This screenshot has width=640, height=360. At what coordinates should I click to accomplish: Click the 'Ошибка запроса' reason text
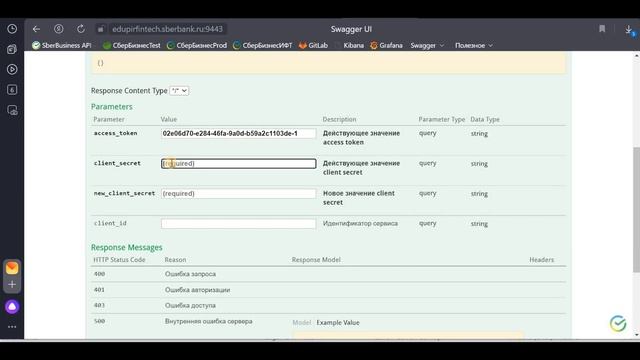[190, 274]
